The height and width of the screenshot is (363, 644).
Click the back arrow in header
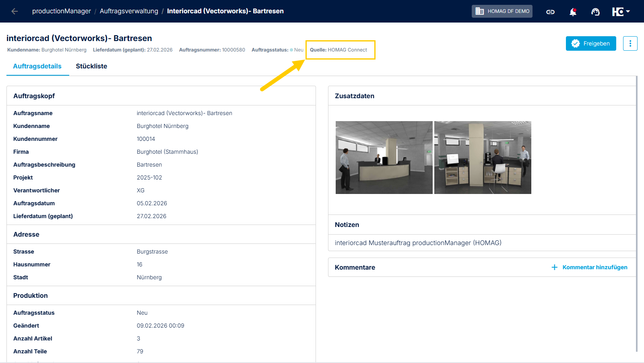14,11
